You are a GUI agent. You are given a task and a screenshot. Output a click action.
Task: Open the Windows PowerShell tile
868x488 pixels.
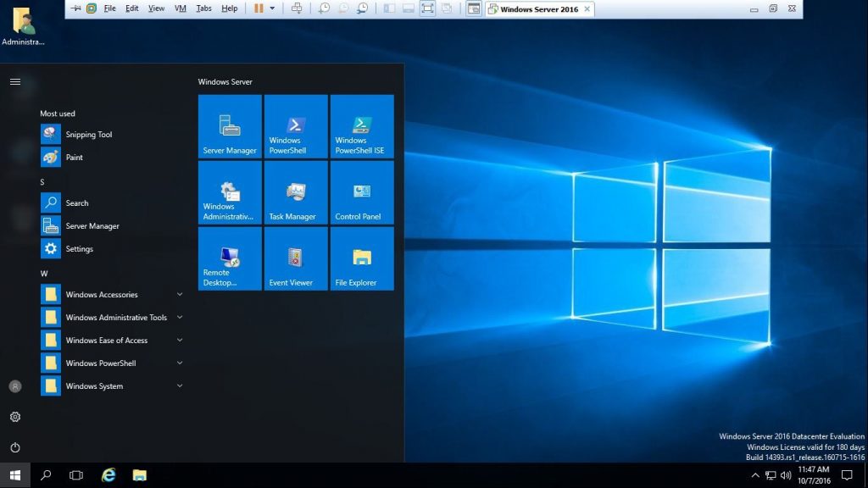click(x=295, y=125)
